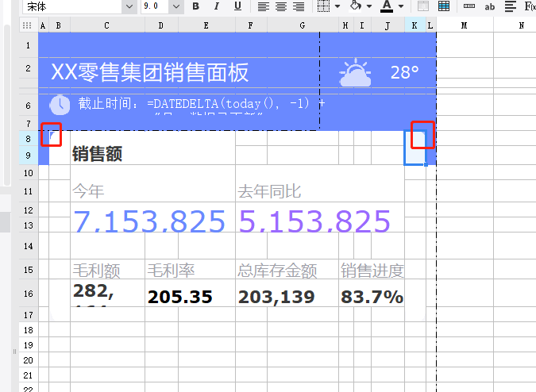
Task: Align cell text right
Action: click(299, 6)
